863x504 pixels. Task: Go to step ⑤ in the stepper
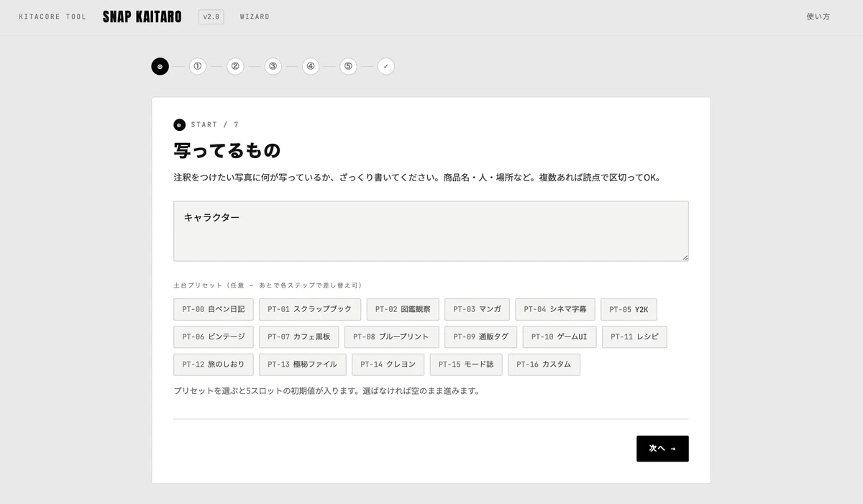348,66
